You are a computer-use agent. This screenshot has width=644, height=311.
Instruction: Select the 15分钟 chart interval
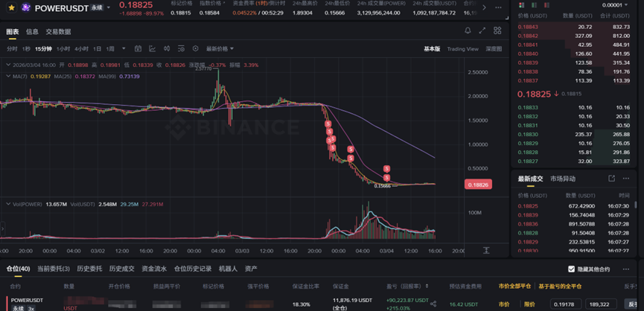pos(43,49)
